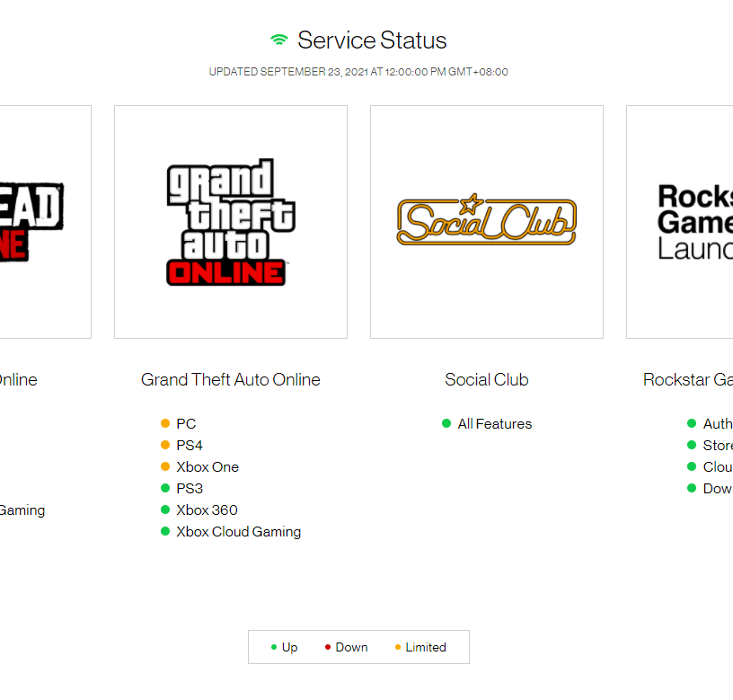Click the green dot beside All Features

[446, 423]
